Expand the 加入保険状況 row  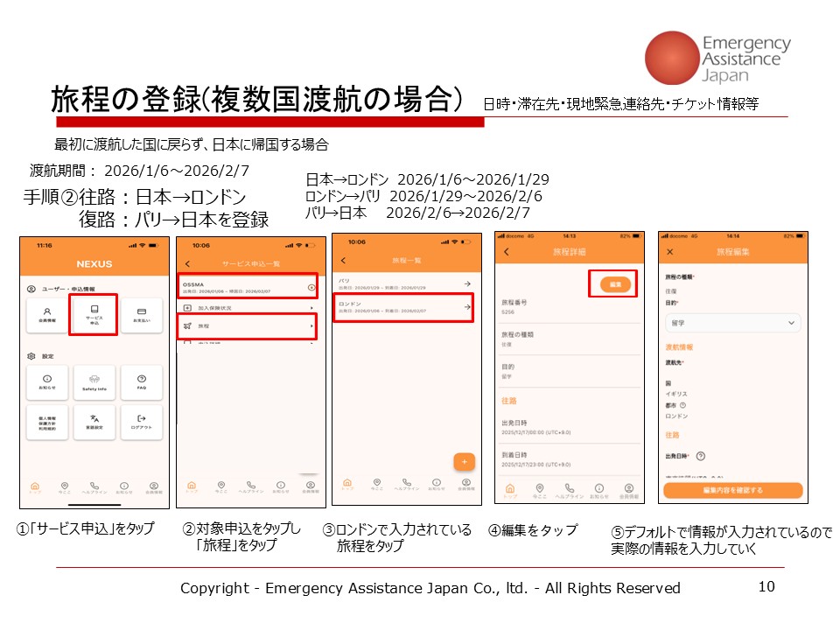(246, 308)
